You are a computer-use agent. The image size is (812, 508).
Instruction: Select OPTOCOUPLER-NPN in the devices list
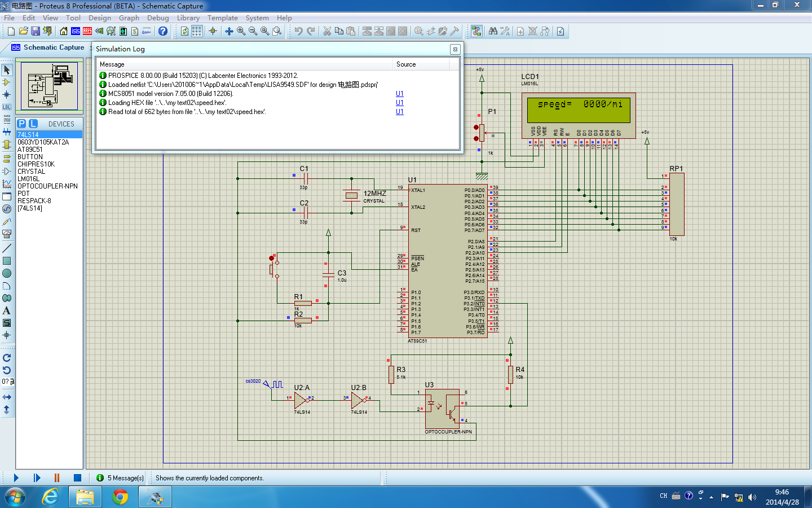[47, 186]
